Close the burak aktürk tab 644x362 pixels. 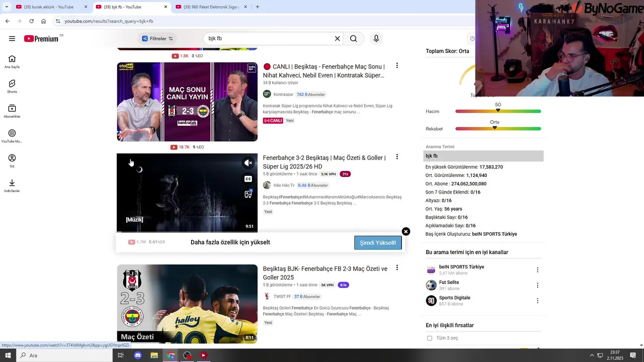[x=86, y=7]
